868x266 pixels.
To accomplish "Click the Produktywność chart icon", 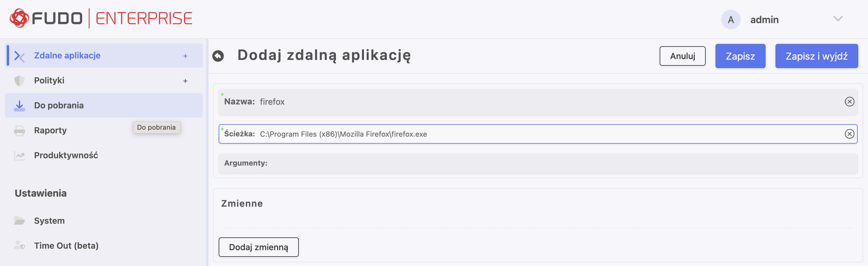I will tap(19, 156).
